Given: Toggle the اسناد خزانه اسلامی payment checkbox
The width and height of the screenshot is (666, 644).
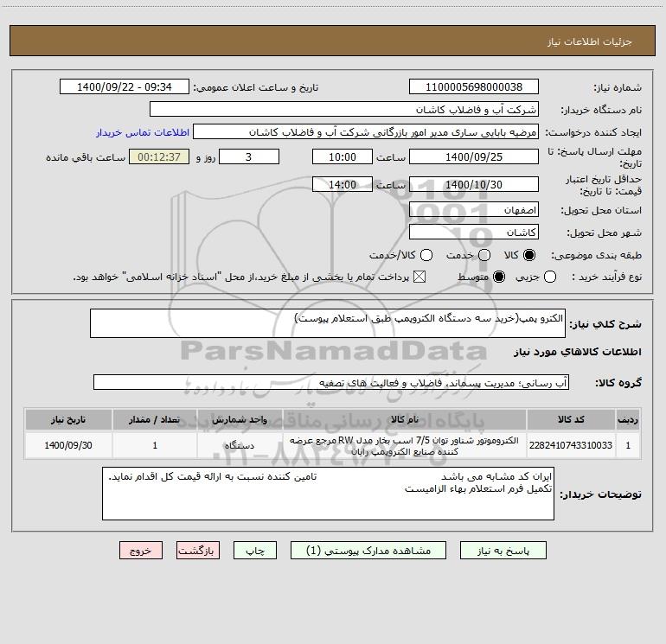Looking at the screenshot, I should 419,277.
